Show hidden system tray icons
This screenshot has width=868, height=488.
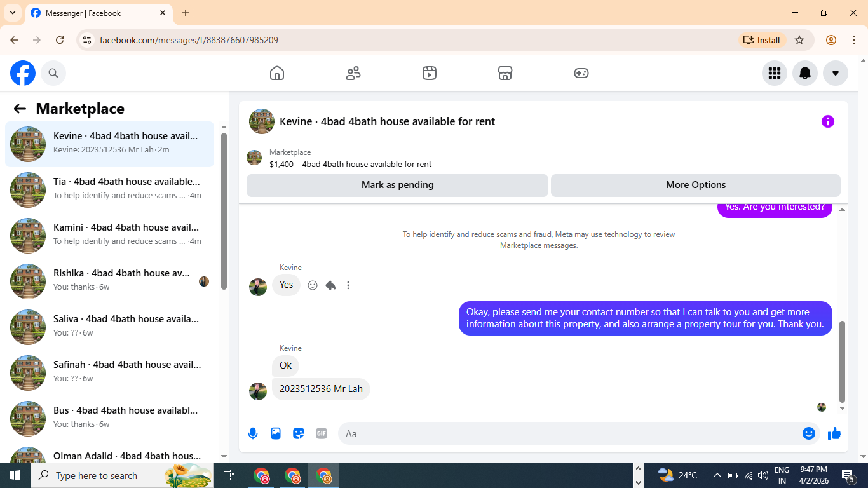(x=717, y=475)
